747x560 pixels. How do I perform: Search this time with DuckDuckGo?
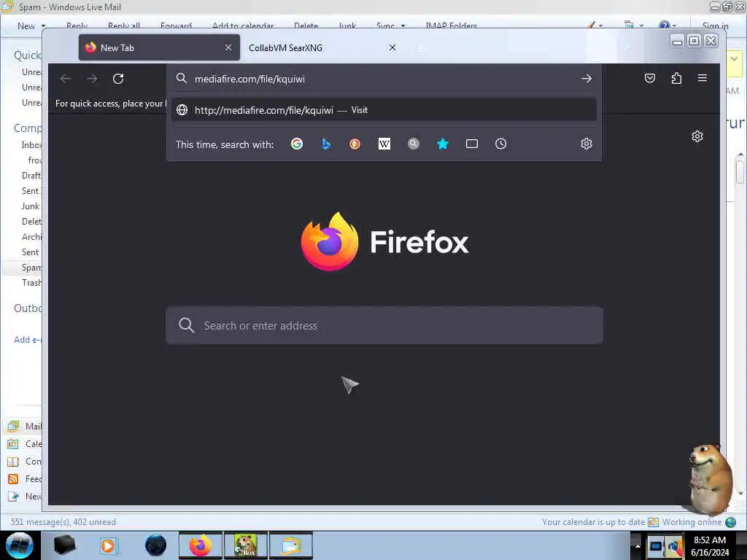(x=355, y=144)
